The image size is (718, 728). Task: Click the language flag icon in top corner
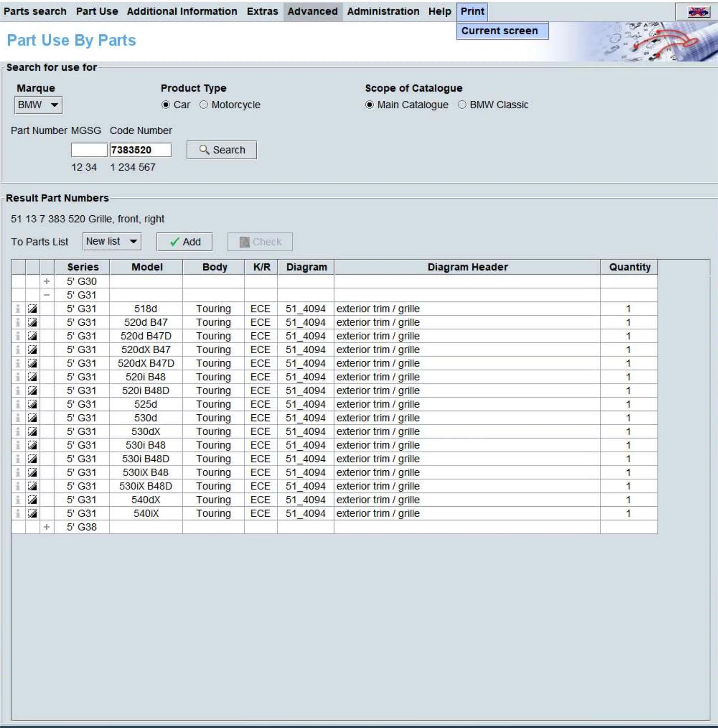[x=698, y=12]
